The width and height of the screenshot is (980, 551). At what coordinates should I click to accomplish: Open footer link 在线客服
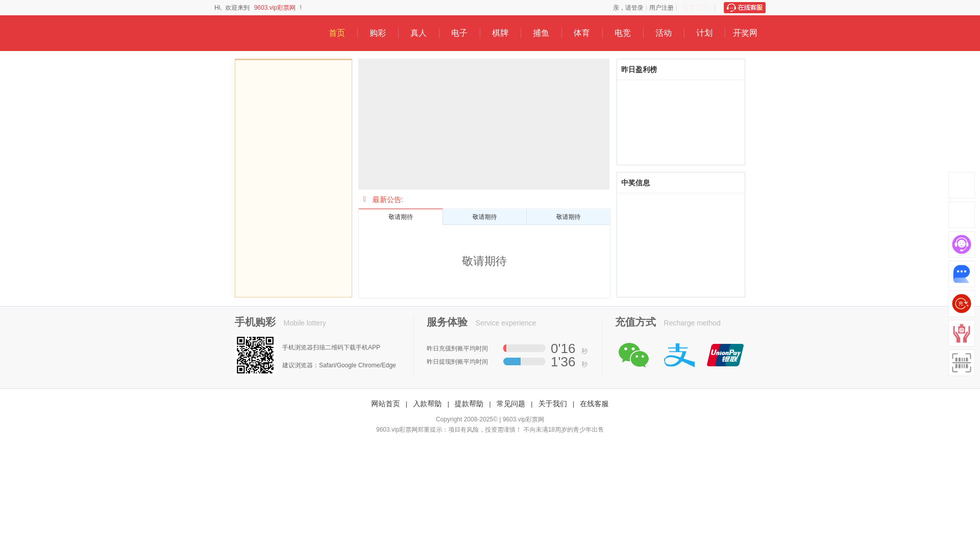point(594,404)
